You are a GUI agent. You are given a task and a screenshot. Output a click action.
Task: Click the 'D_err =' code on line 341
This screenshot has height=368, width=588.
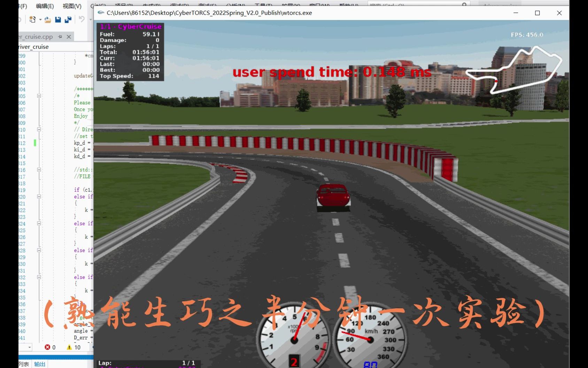pos(83,338)
